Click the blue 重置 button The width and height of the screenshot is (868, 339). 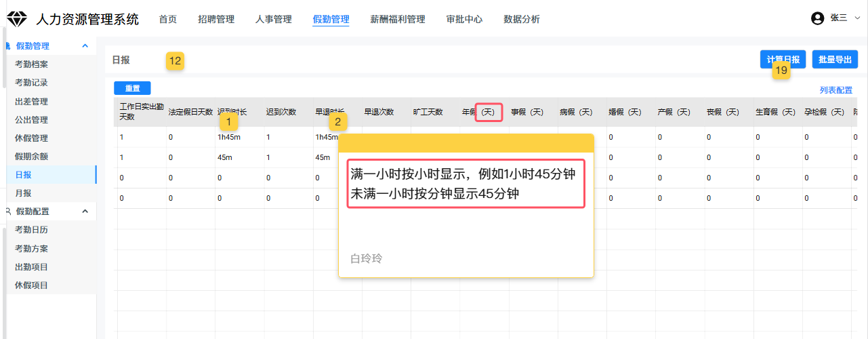tap(132, 88)
